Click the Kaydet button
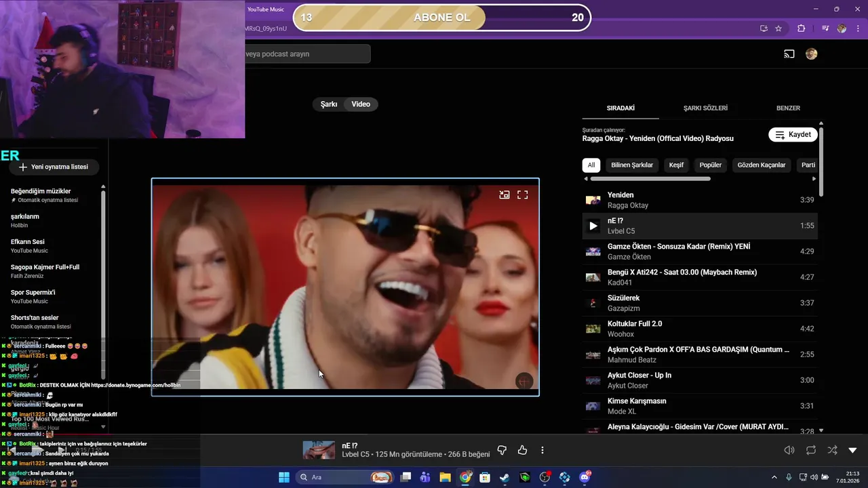Image resolution: width=868 pixels, height=488 pixels. [793, 134]
